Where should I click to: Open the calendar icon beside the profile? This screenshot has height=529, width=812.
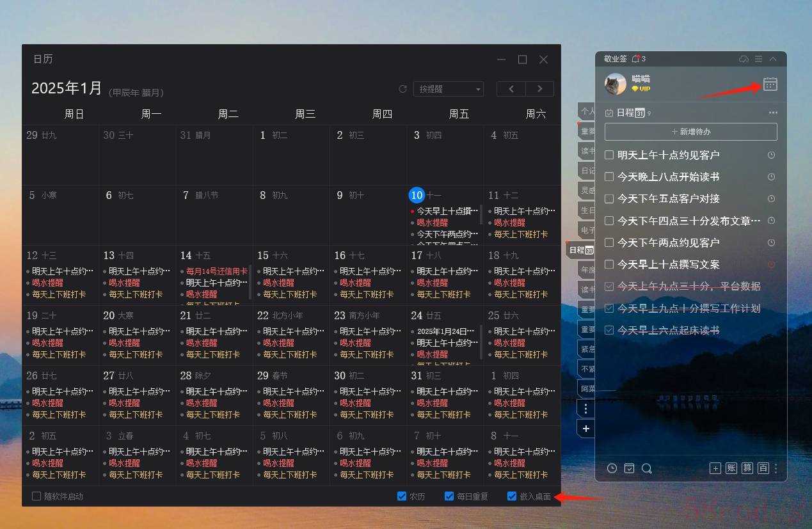[x=770, y=84]
